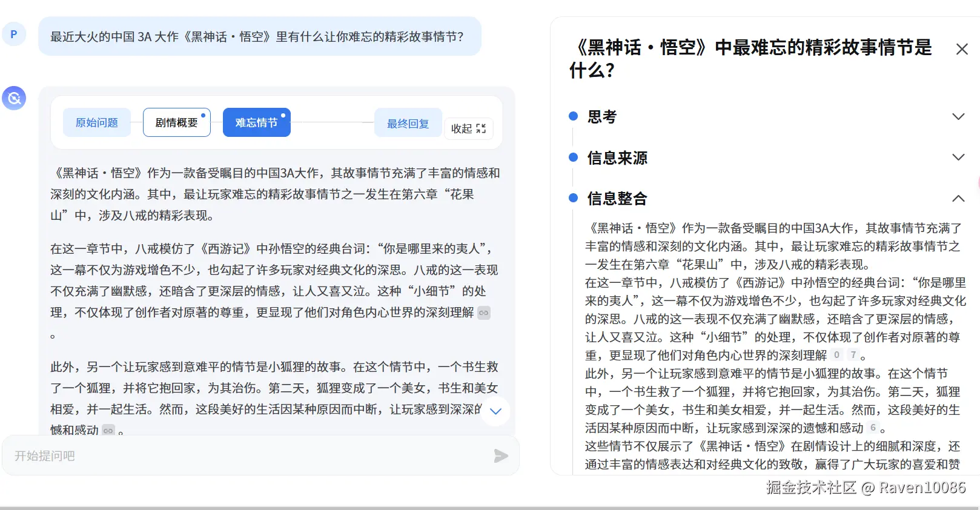This screenshot has width=980, height=510.
Task: Click the 思考 section heading
Action: [602, 117]
